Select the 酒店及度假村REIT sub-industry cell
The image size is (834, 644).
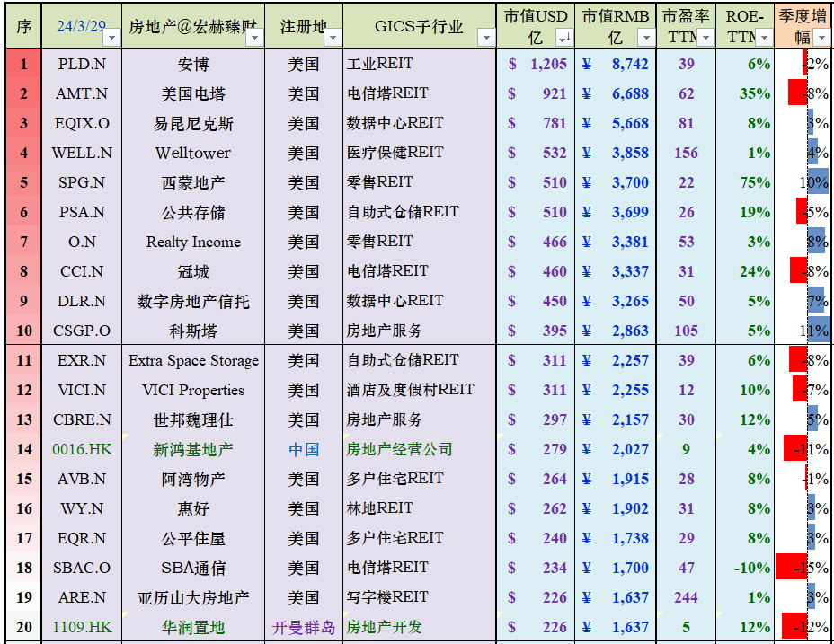[420, 391]
